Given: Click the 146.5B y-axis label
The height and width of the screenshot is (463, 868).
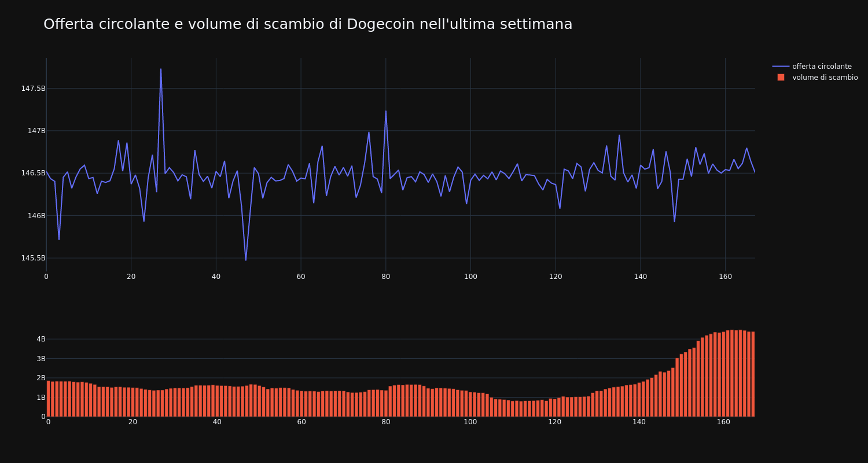Looking at the screenshot, I should [33, 173].
